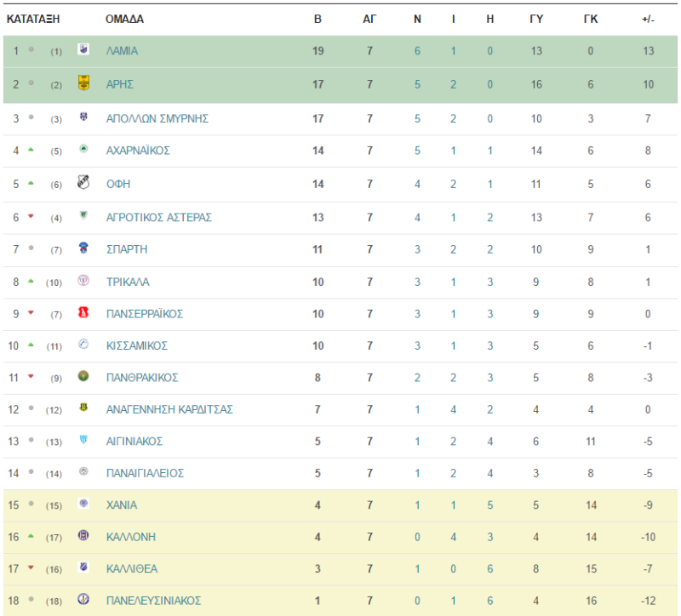Open the ΑΠΟΛΛΩΝ ΣΜΥΡΝΗΣ team link
The width and height of the screenshot is (681, 616).
coord(157,118)
